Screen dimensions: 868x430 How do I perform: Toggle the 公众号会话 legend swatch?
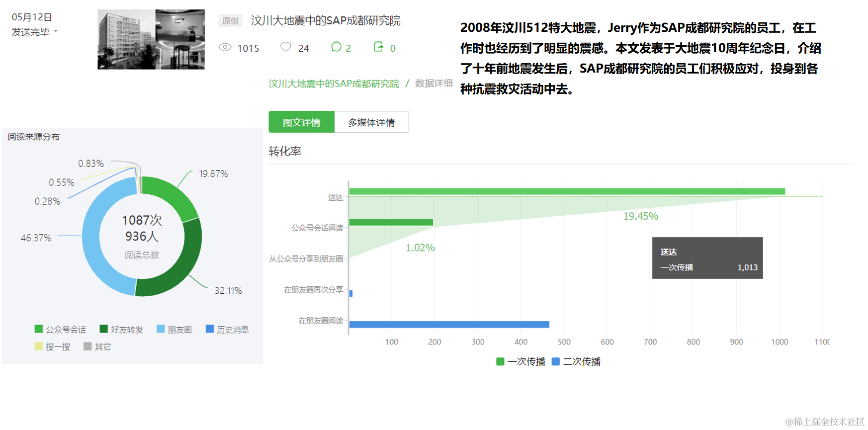[39, 329]
